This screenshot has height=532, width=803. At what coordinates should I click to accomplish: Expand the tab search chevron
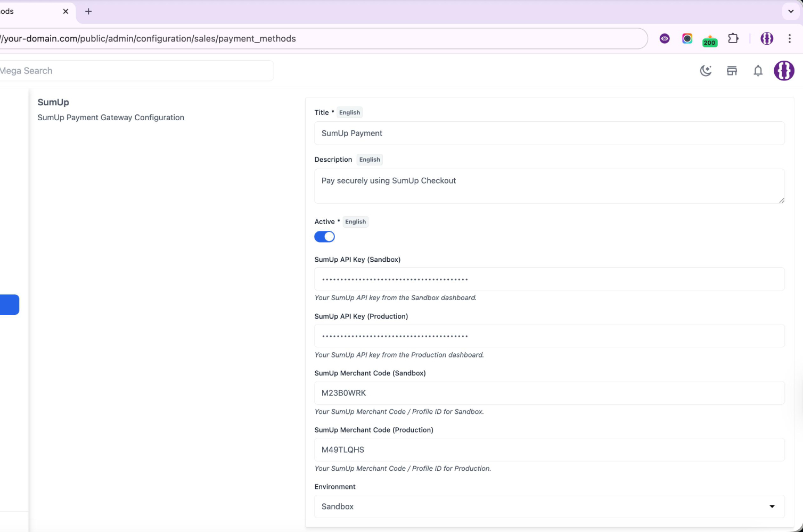coord(791,11)
